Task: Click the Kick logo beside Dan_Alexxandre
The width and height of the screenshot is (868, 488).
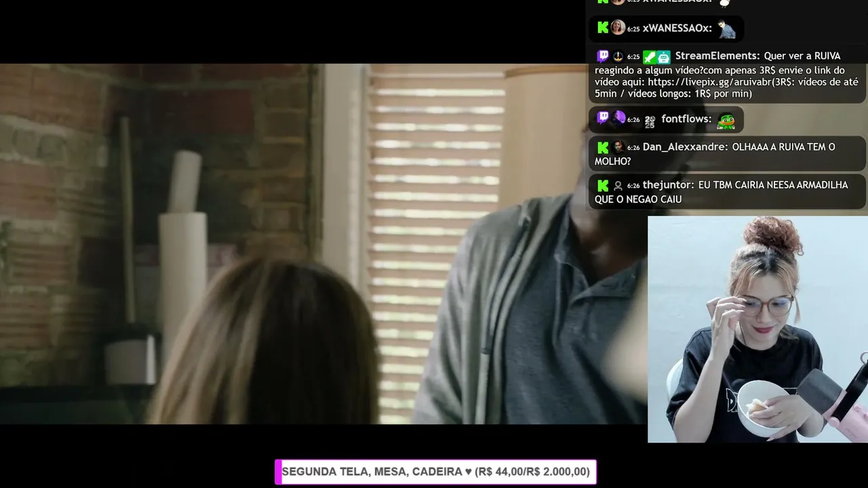Action: point(603,147)
